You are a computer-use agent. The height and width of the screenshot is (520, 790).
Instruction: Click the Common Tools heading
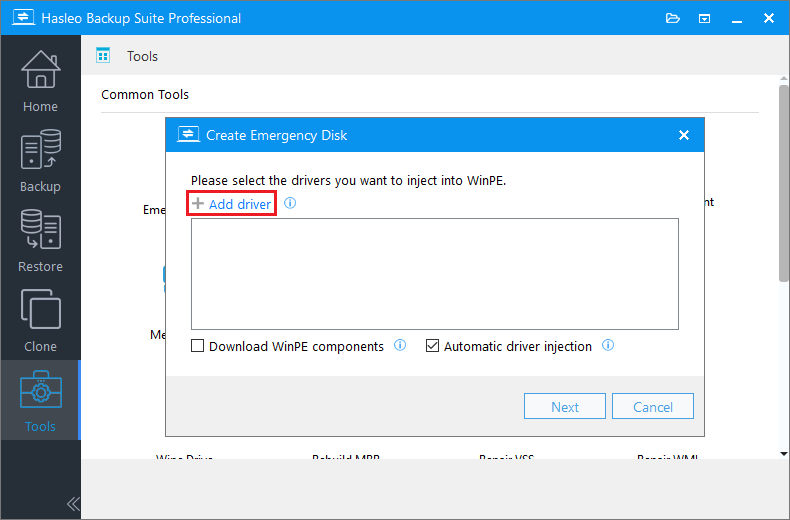point(145,94)
